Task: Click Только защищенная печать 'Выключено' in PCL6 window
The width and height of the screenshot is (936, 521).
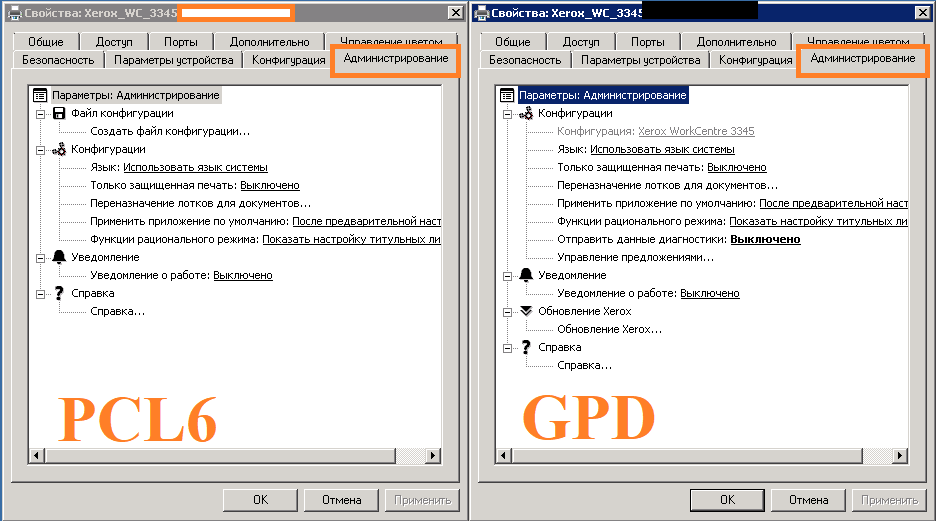Action: coord(270,186)
